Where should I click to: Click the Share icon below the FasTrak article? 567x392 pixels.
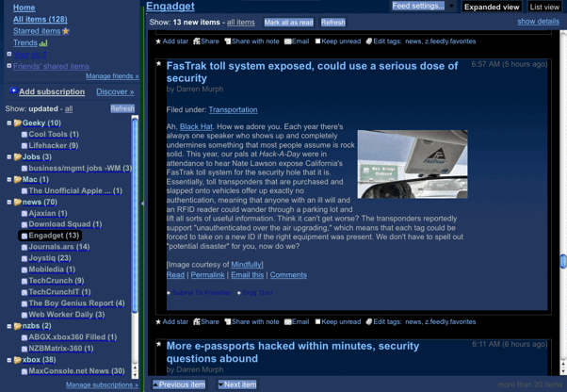[x=197, y=322]
